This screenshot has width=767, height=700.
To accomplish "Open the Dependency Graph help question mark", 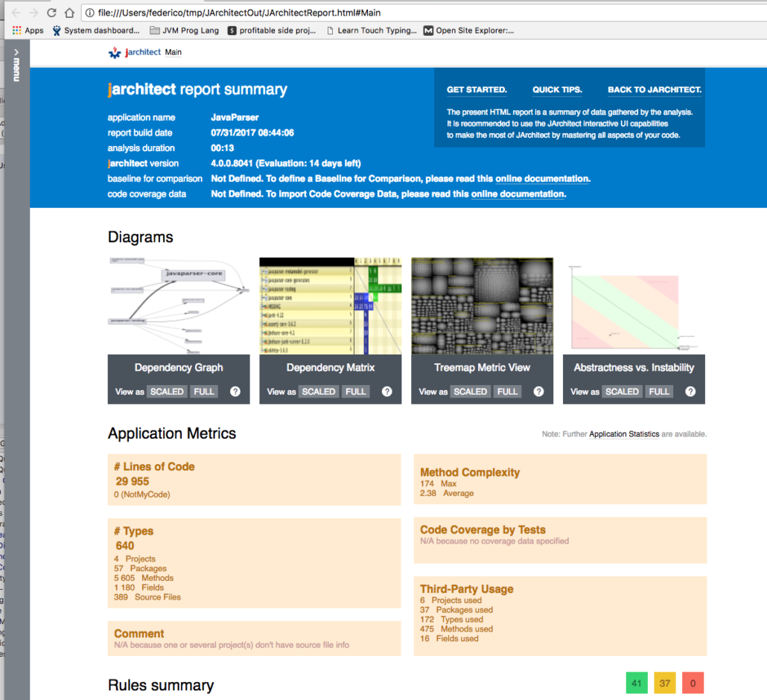I will tap(235, 391).
